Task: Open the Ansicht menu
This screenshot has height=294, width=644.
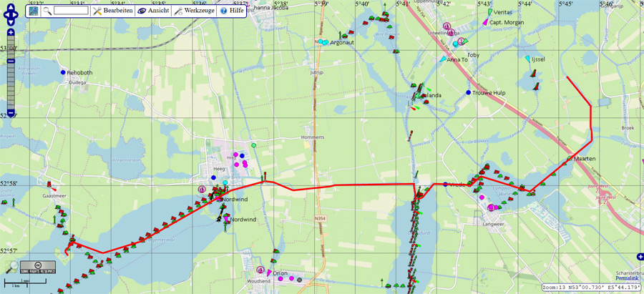Action: point(152,11)
